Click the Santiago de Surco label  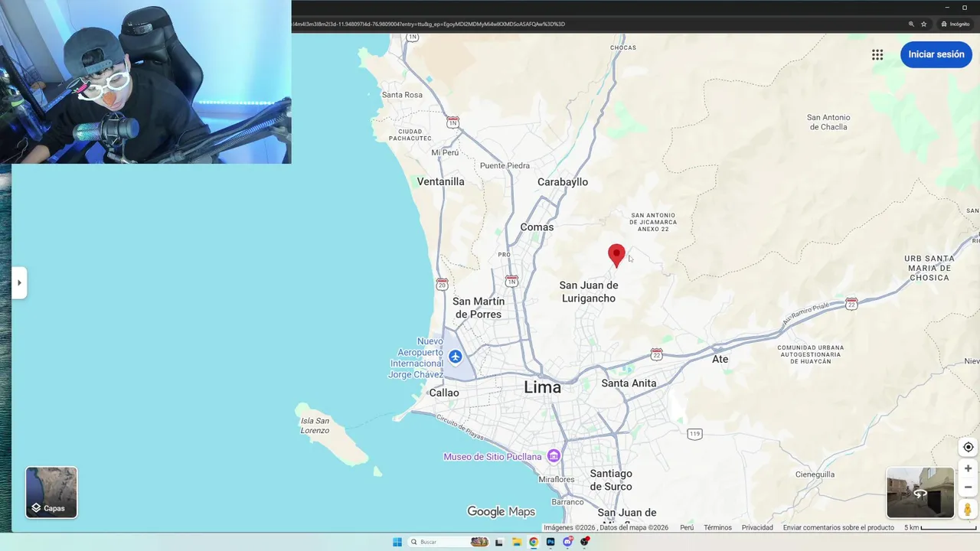tap(611, 480)
